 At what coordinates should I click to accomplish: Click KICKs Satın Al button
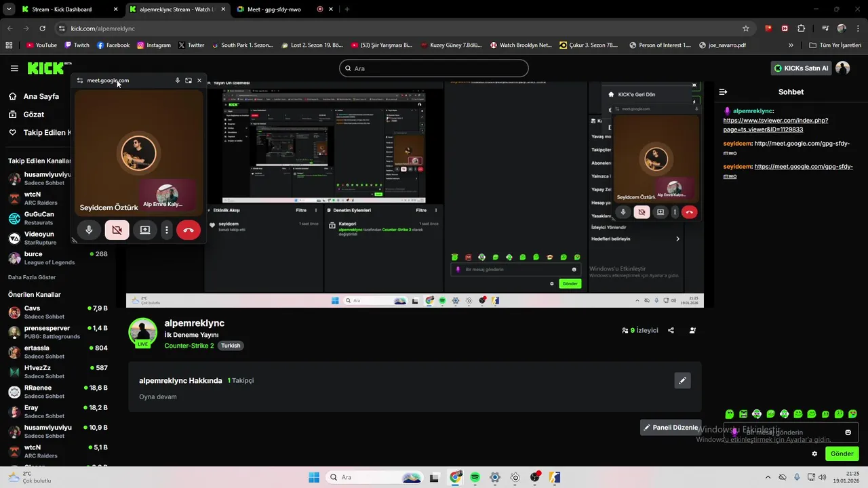tap(801, 68)
